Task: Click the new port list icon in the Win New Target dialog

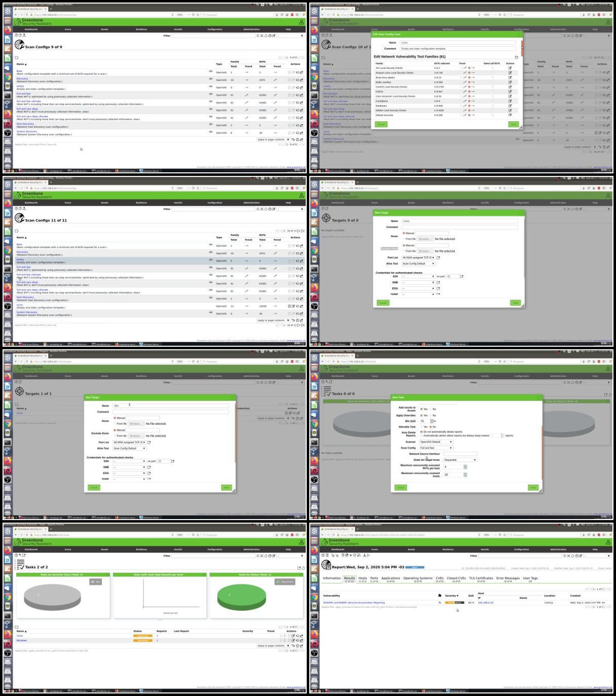Action: (149, 443)
